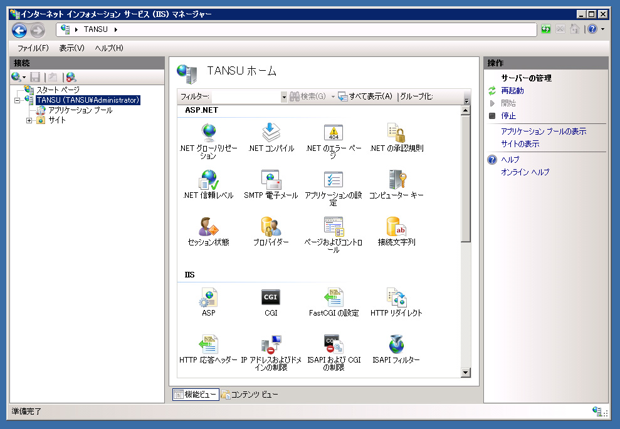Click the back navigation arrow button
This screenshot has height=429, width=620.
[x=19, y=30]
